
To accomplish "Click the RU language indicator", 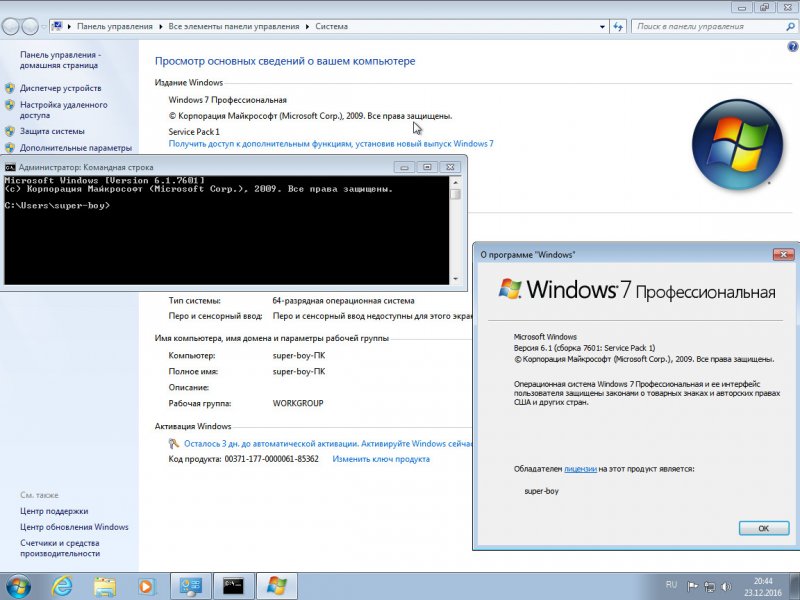I will 671,585.
